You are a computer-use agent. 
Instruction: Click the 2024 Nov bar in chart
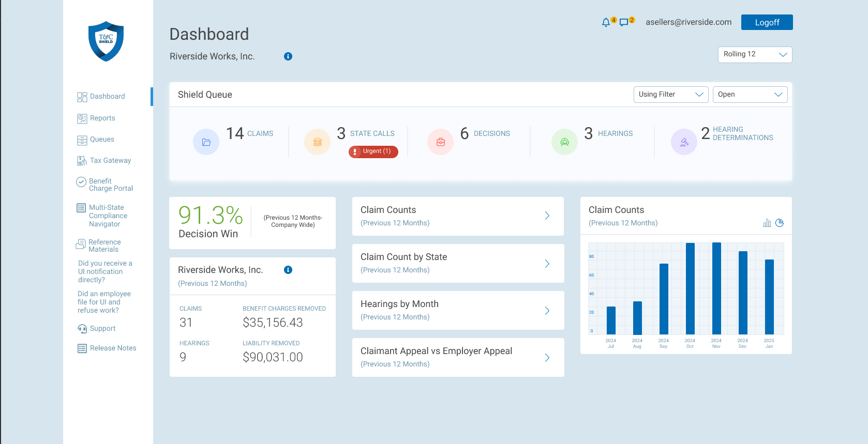click(716, 288)
